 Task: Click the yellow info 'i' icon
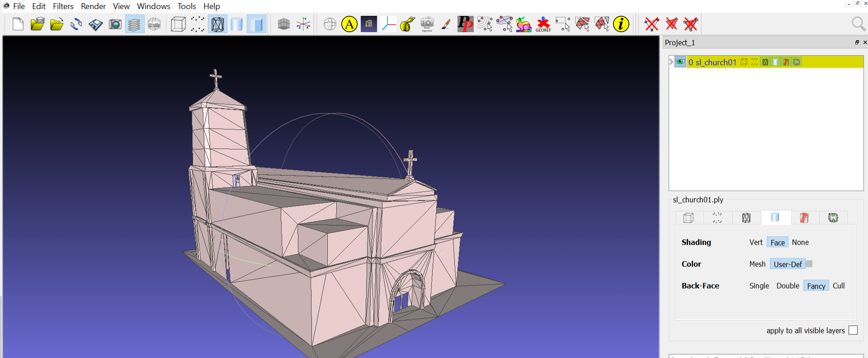tap(621, 24)
